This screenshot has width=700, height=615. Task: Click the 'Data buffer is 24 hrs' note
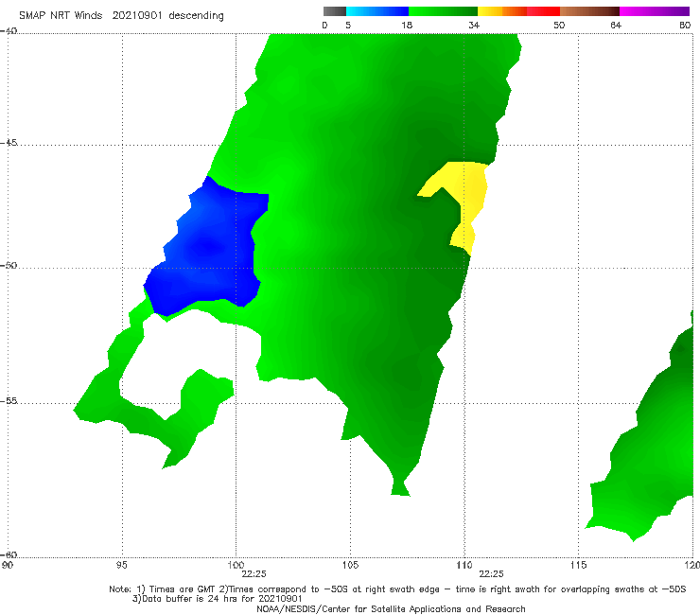pyautogui.click(x=218, y=599)
